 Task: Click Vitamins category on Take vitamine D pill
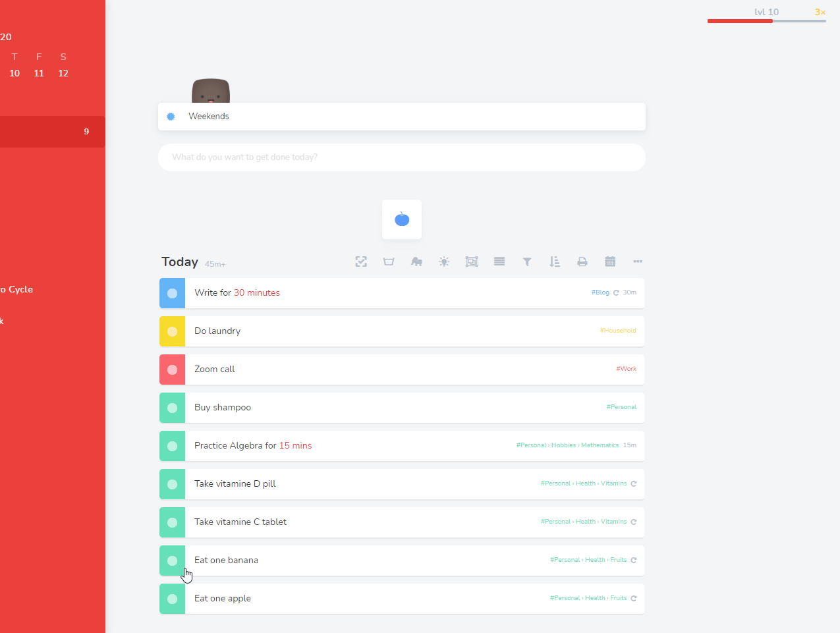(x=614, y=483)
